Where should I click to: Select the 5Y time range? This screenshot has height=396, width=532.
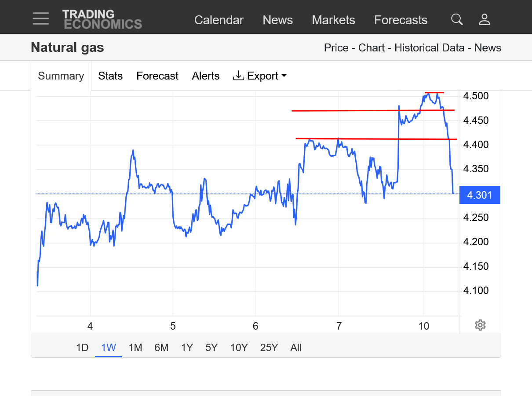tap(211, 348)
